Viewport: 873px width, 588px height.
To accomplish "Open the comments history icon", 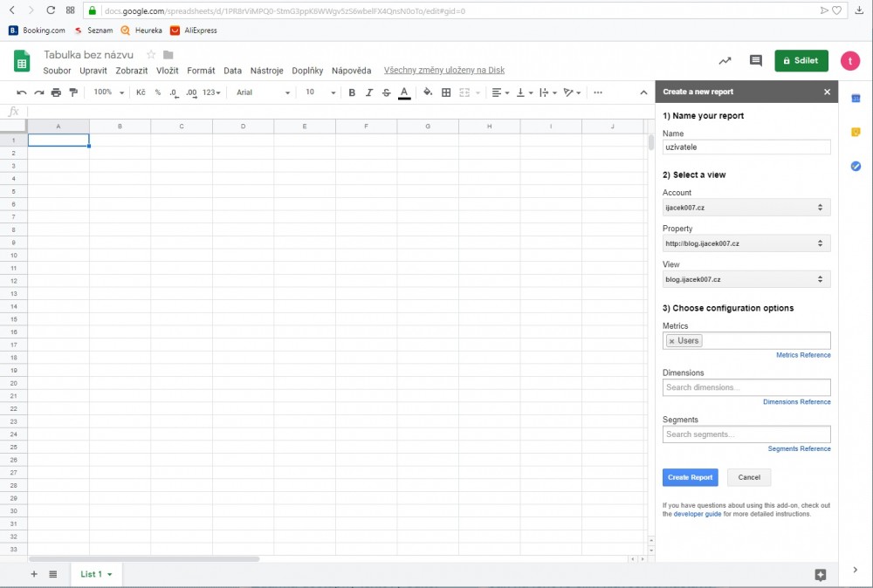I will 755,61.
